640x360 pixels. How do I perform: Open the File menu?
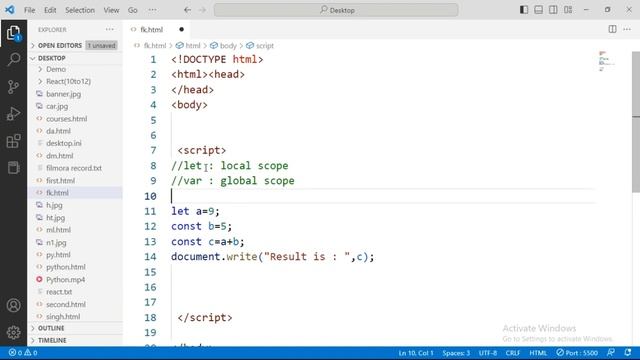(29, 10)
